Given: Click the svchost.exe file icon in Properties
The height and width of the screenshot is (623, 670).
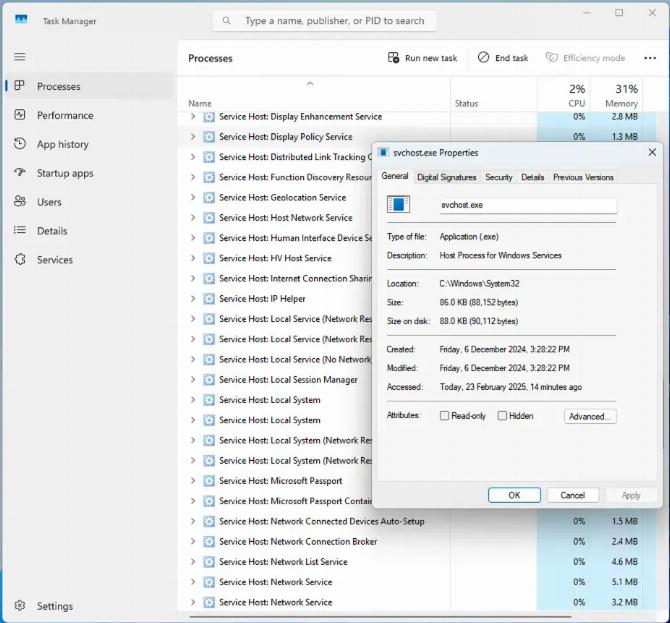Looking at the screenshot, I should click(398, 204).
